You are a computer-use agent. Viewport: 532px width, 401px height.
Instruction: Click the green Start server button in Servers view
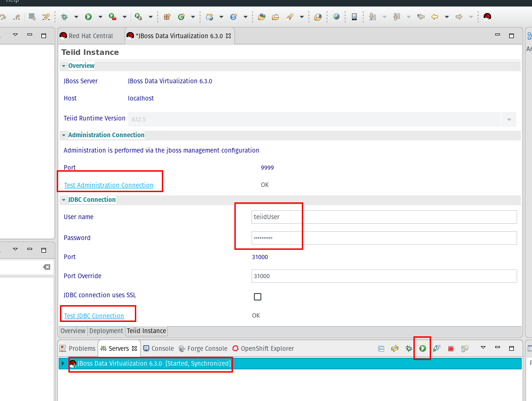pos(422,349)
